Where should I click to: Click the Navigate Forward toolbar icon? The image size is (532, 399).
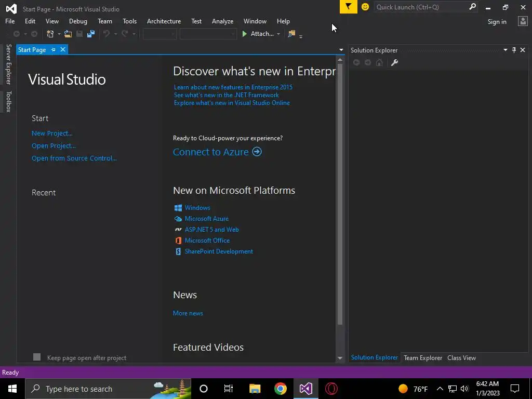tap(34, 34)
